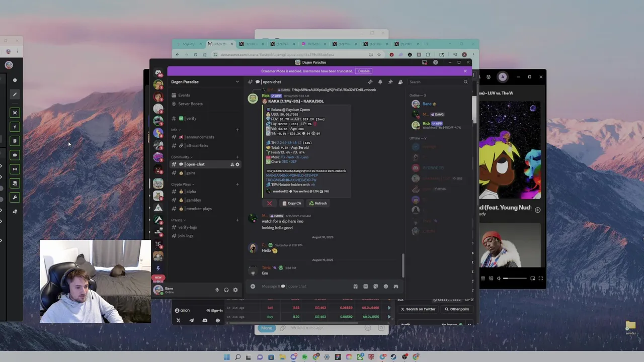Click Sign-in in the Dexscreener window
This screenshot has height=362, width=644.
coord(214,310)
